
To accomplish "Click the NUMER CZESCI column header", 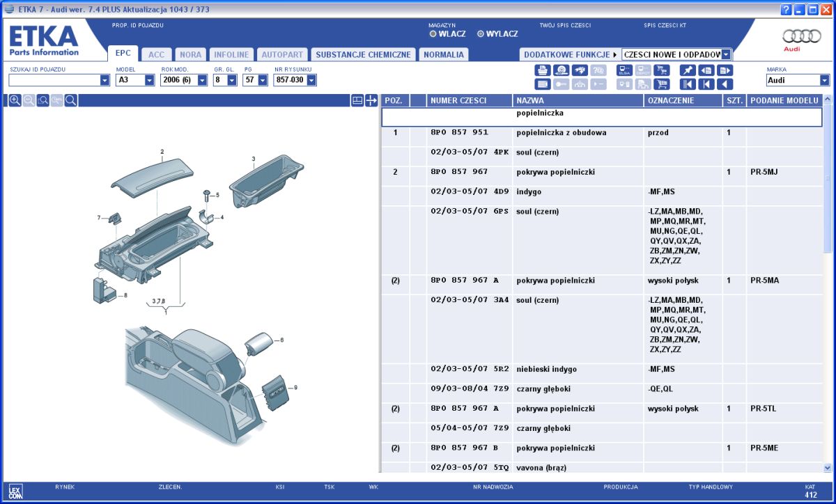I will 469,100.
